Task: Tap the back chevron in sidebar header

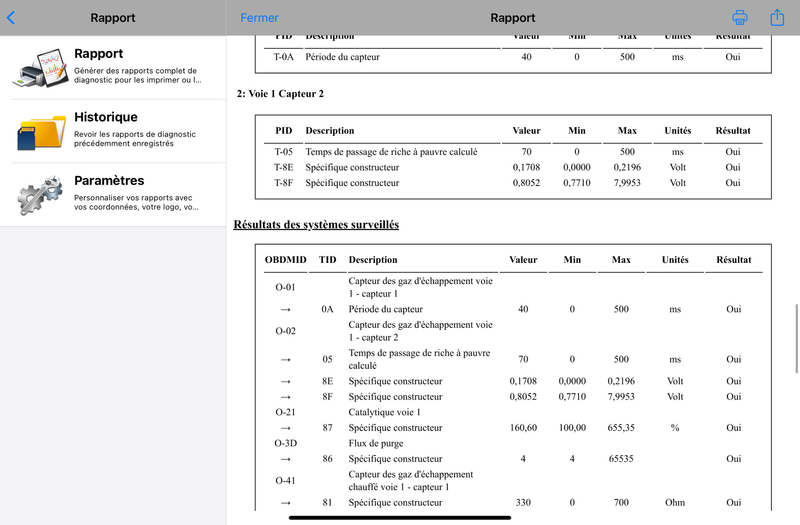Action: pos(11,18)
